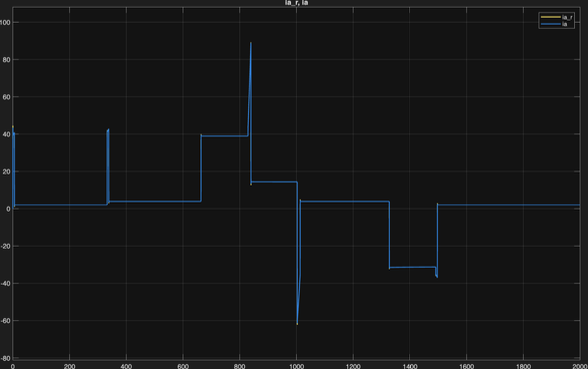588x369 pixels.
Task: Click the y-axis label -60
Action: pyautogui.click(x=5, y=321)
